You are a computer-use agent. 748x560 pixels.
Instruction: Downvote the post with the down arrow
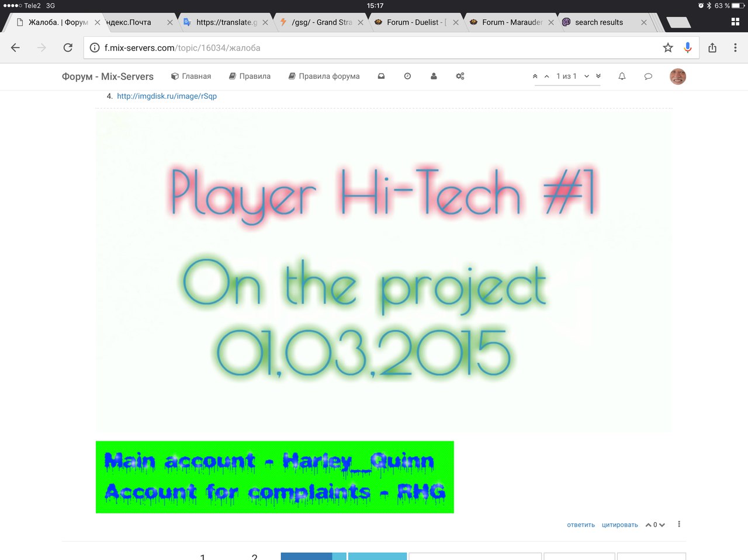click(x=662, y=525)
